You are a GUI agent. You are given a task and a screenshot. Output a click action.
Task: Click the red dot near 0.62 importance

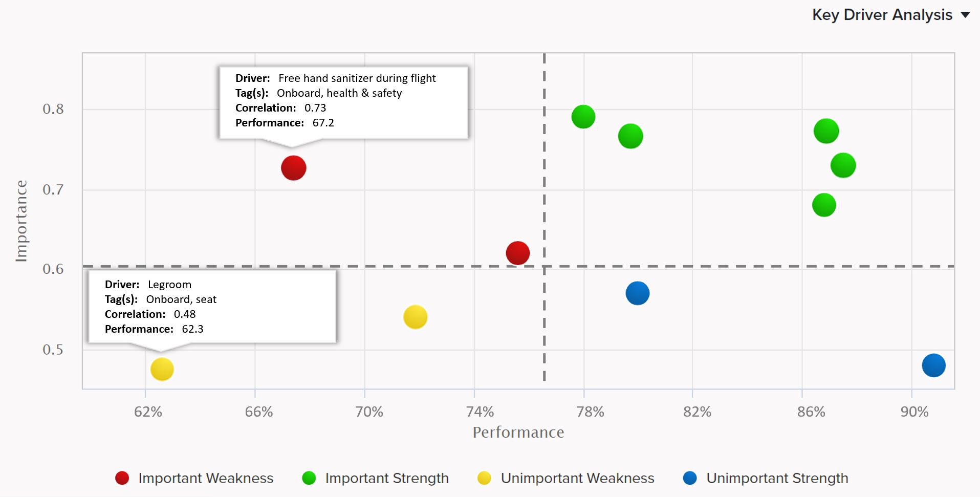[x=517, y=253]
